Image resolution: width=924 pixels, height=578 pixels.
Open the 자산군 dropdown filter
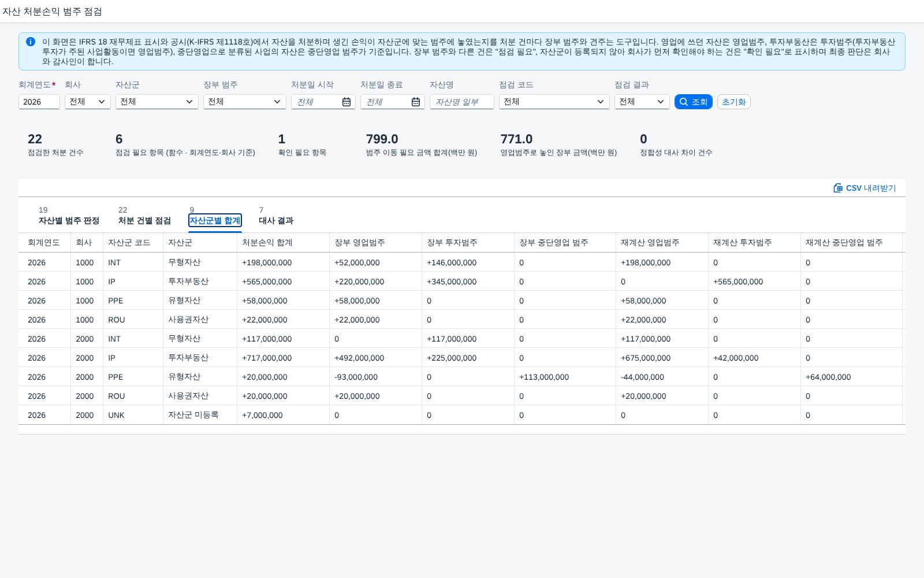pyautogui.click(x=157, y=102)
